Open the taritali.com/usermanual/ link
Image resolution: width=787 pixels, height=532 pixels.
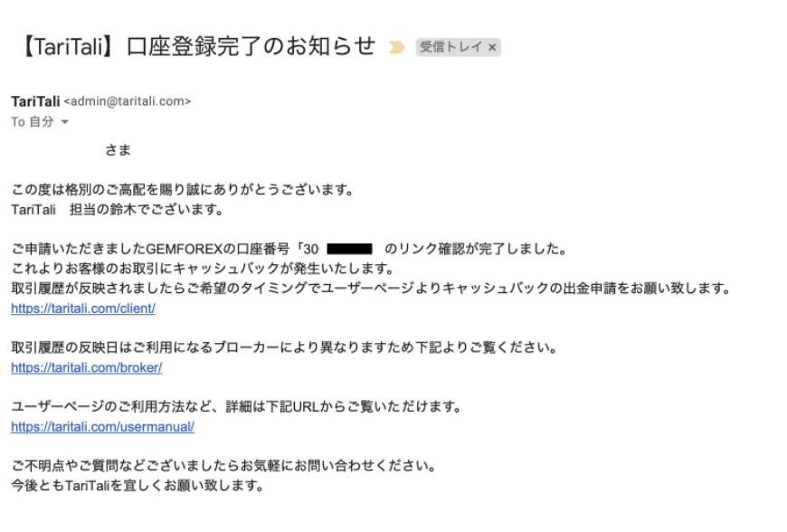point(102,427)
